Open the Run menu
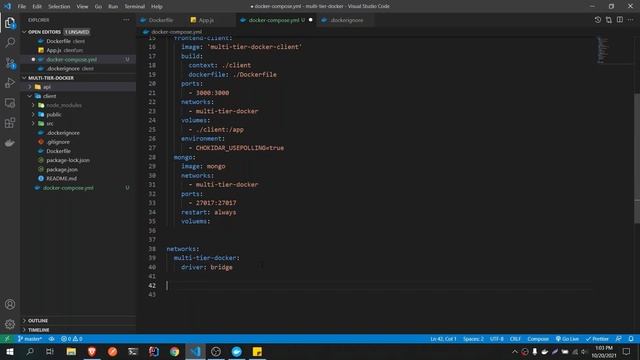Screen dimensions: 640x360 click(x=113, y=6)
